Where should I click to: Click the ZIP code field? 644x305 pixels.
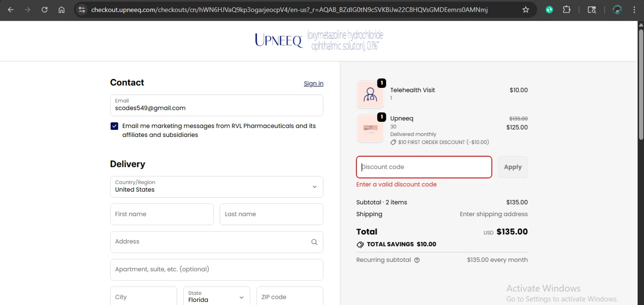[290, 296]
